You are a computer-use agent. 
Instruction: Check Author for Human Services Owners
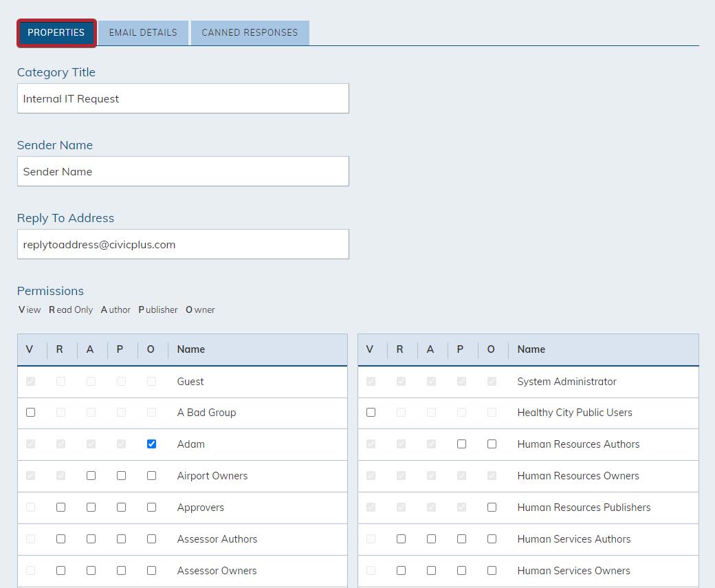[431, 571]
